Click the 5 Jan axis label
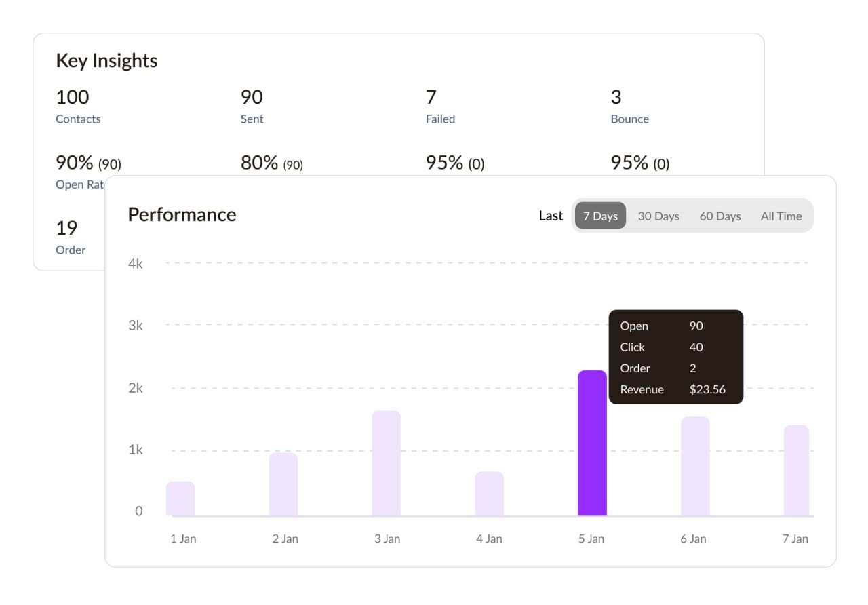The image size is (868, 605). pos(591,539)
